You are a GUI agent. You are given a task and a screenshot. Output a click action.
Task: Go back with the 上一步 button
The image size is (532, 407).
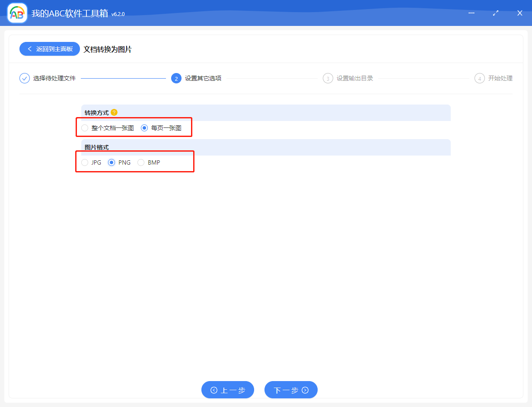(x=228, y=390)
